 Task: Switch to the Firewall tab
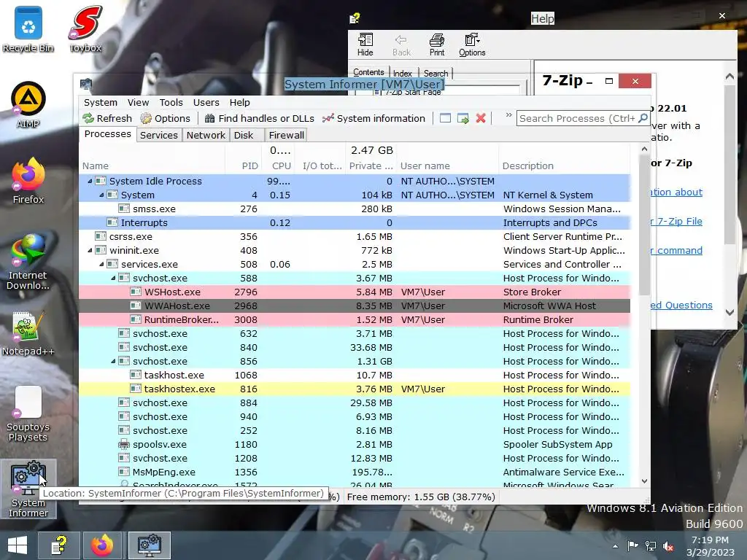pyautogui.click(x=286, y=135)
